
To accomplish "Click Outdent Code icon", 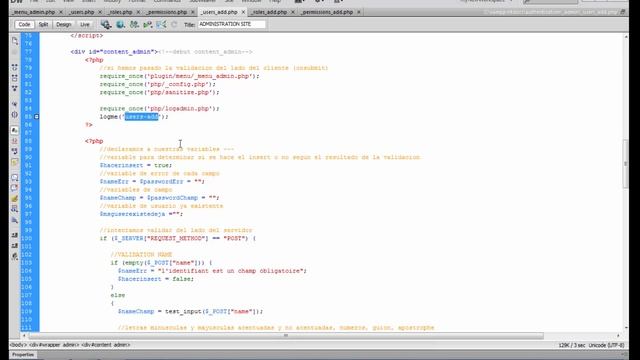I will 15,246.
